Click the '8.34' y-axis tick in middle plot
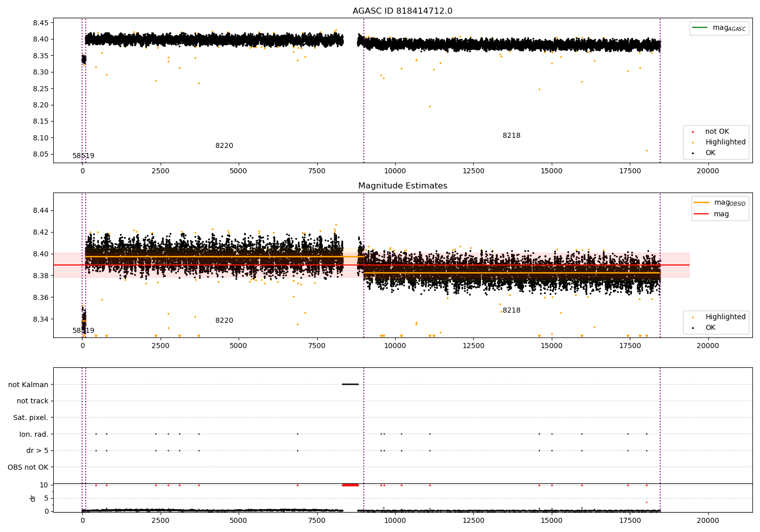This screenshot has height=532, width=760. tap(40, 320)
